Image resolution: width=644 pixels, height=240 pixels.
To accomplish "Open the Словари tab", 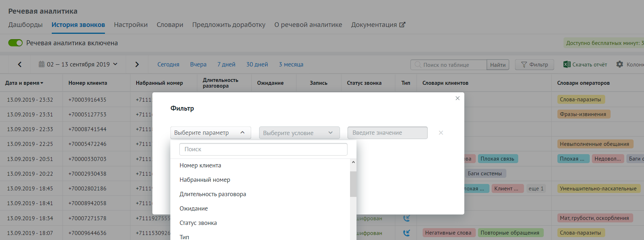I will click(x=170, y=25).
